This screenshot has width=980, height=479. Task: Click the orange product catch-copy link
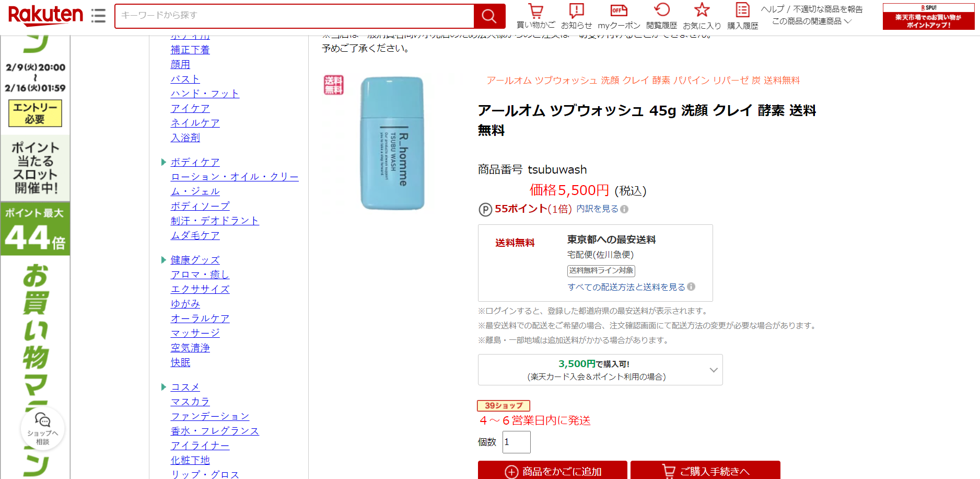pyautogui.click(x=643, y=81)
